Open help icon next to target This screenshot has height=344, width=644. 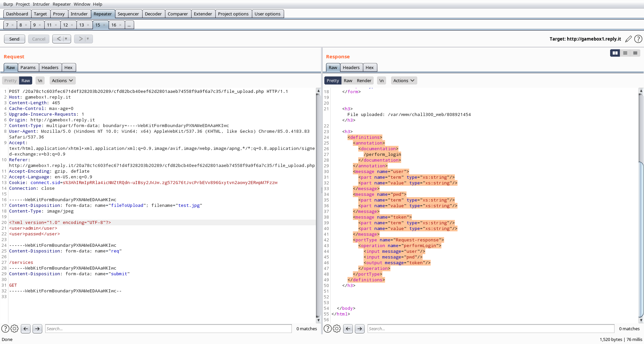click(x=638, y=39)
